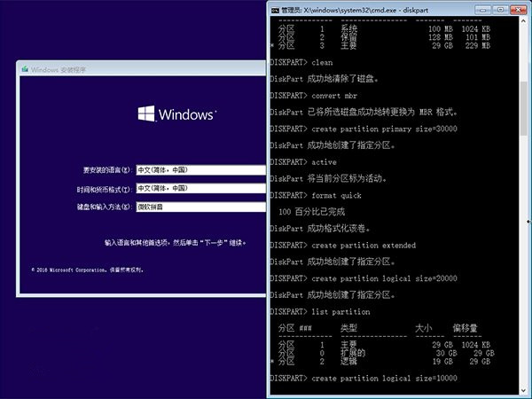
Task: Click the '时间和货币格式' label
Action: pyautogui.click(x=104, y=190)
